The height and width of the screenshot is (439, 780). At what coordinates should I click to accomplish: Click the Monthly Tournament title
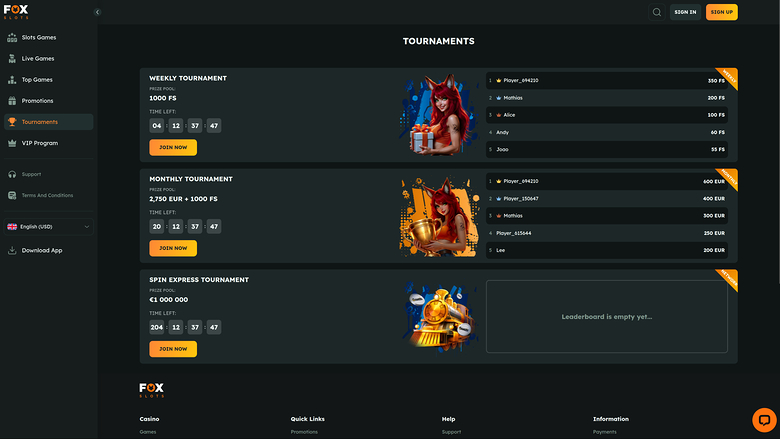click(x=191, y=179)
